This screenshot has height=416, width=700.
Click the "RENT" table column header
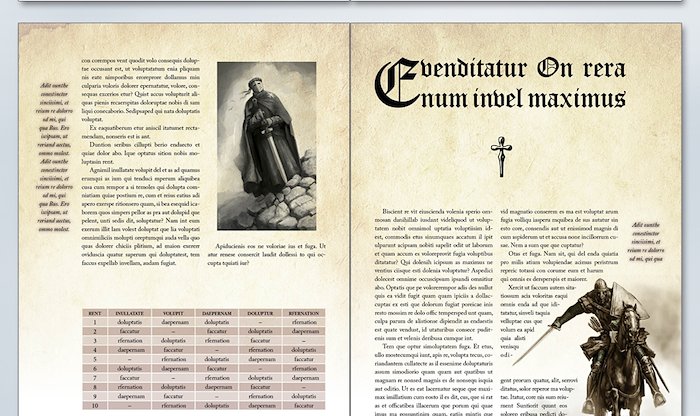[95, 313]
